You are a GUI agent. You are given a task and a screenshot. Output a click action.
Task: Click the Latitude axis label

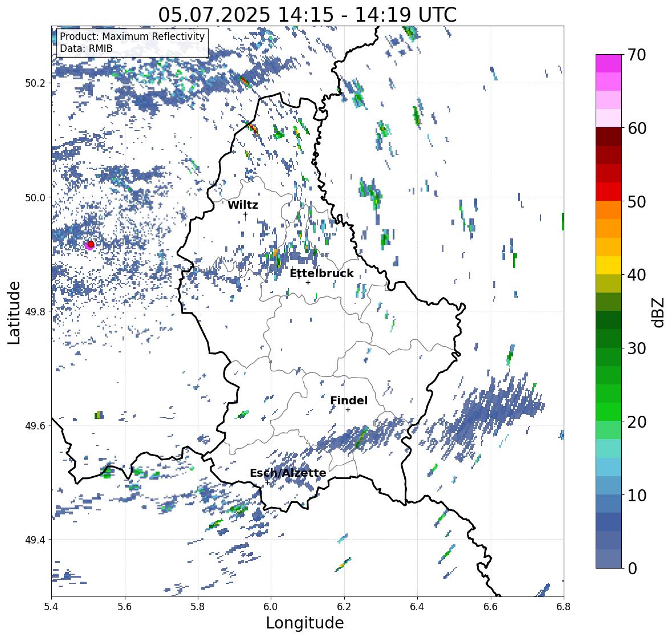(14, 313)
